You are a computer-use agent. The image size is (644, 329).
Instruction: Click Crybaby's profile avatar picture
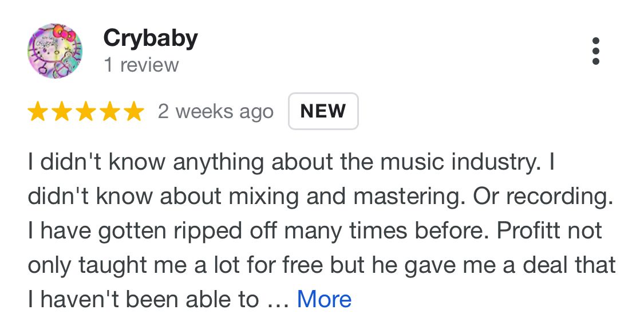point(55,51)
